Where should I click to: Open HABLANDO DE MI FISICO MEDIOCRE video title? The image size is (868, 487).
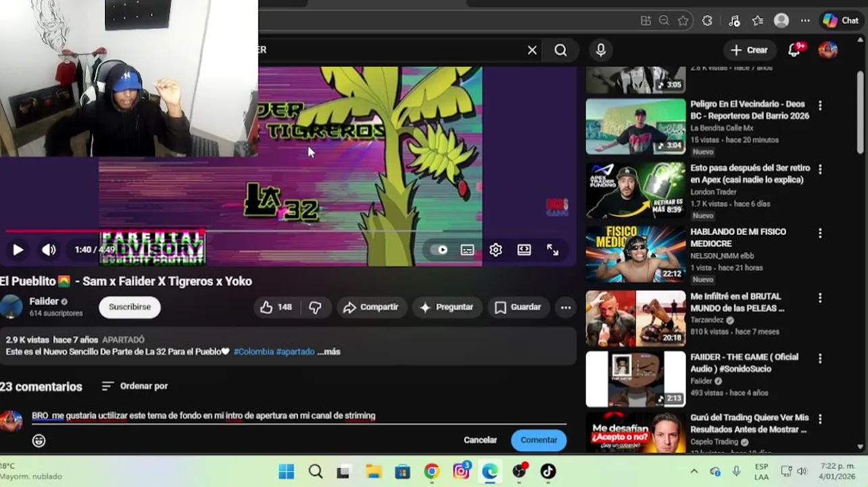pos(738,237)
